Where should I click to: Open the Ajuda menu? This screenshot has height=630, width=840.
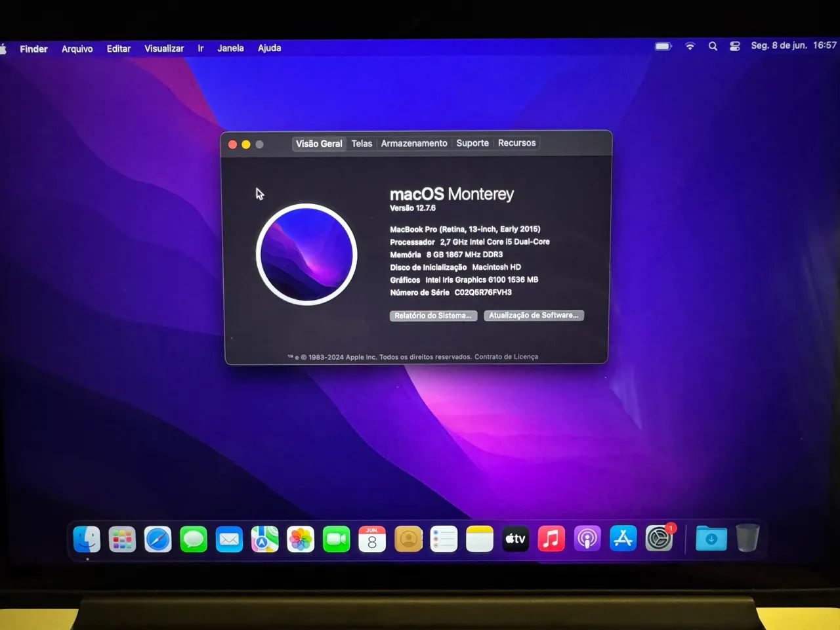[270, 48]
